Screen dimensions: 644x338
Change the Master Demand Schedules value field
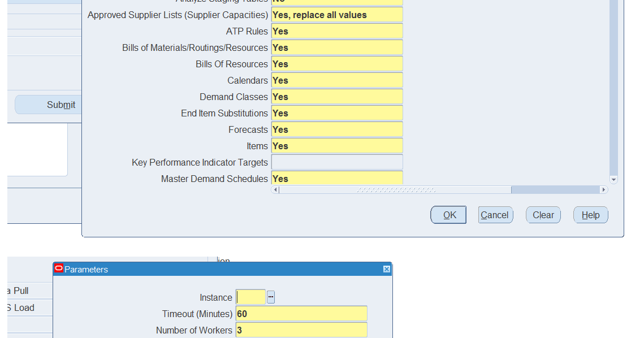click(x=336, y=178)
